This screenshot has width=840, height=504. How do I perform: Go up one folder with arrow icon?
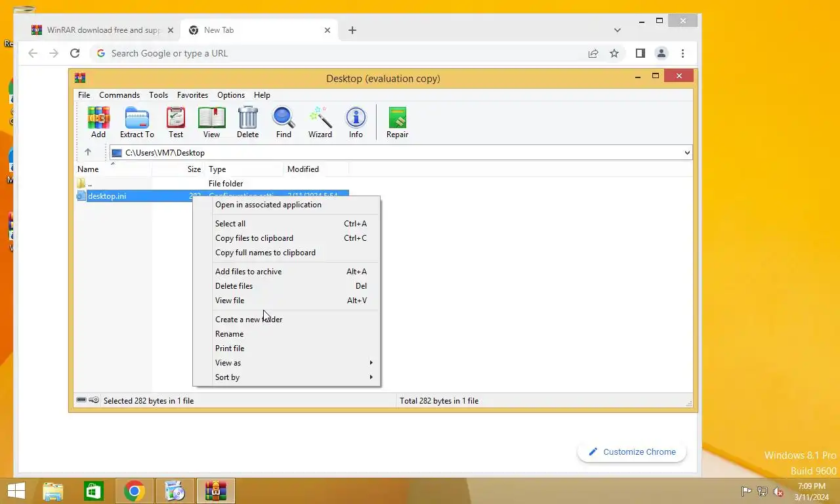[87, 152]
